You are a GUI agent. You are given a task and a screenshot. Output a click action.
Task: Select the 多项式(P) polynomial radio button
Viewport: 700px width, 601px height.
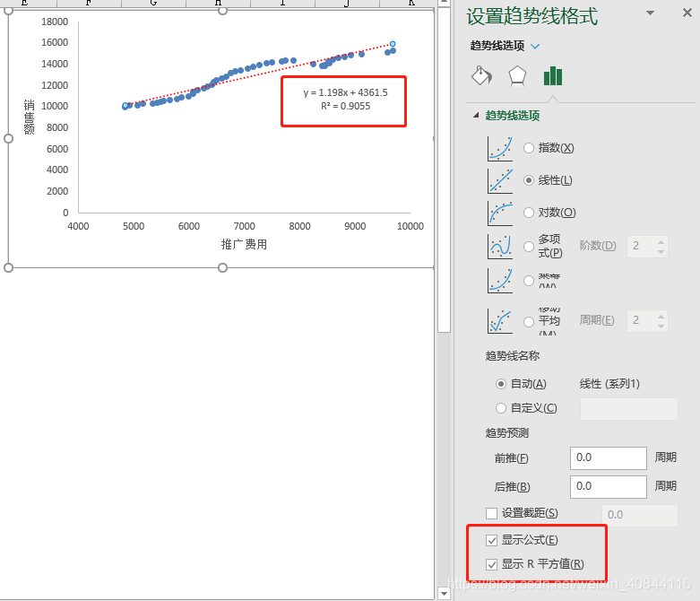click(529, 246)
